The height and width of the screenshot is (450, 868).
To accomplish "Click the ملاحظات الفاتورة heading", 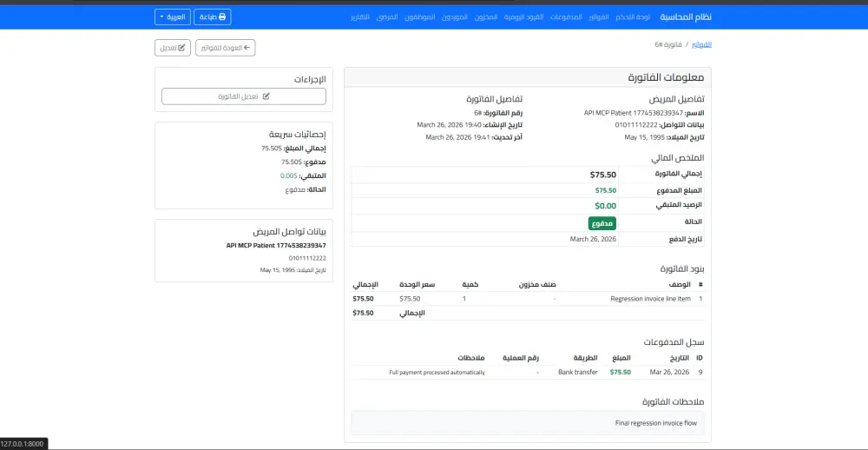I will click(x=674, y=401).
